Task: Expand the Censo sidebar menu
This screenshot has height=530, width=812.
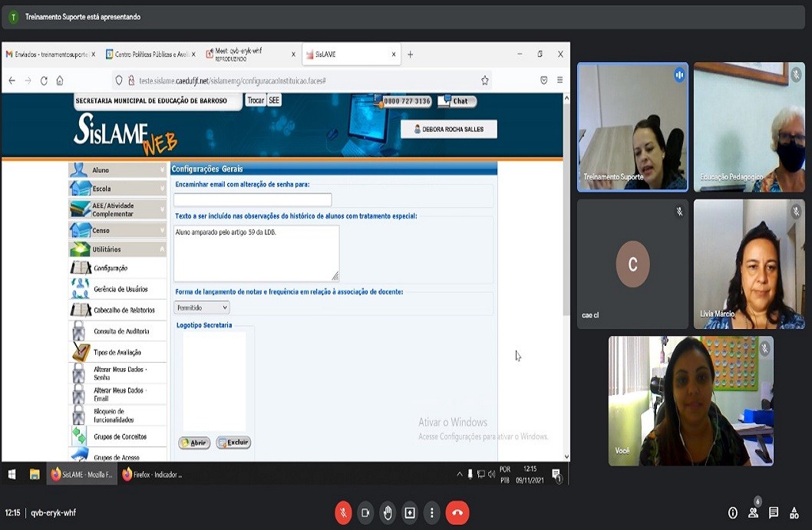Action: (x=117, y=230)
